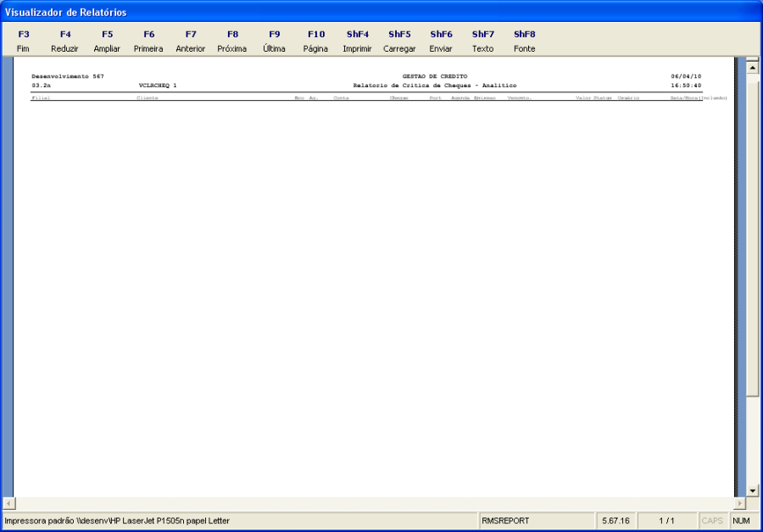Change font using ShF8 Fonte
Image resolution: width=763 pixels, height=532 pixels.
(x=525, y=41)
